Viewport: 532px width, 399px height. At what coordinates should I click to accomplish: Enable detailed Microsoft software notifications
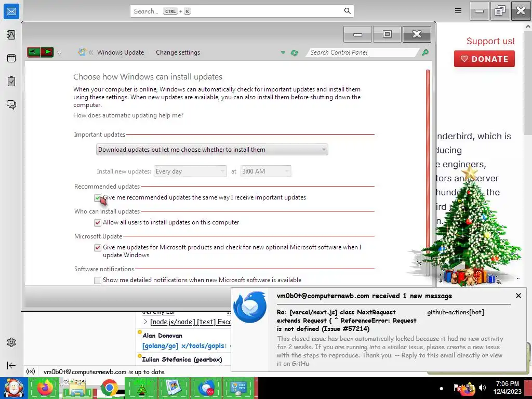[97, 280]
